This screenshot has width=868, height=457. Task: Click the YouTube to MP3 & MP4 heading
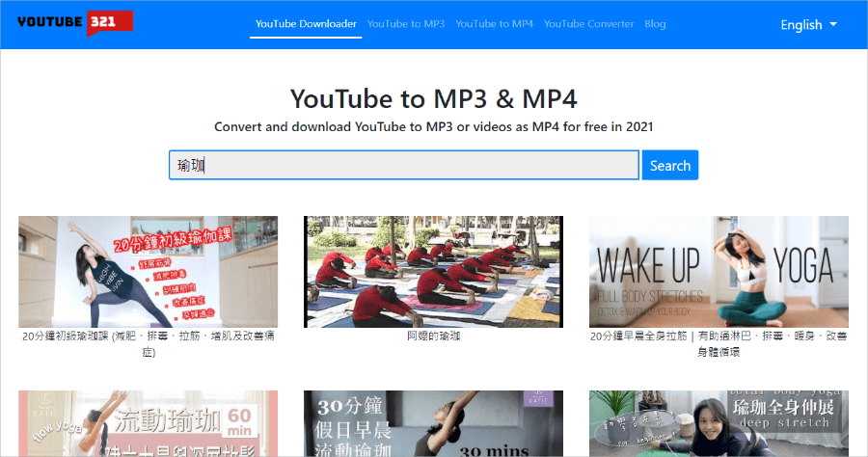[433, 99]
